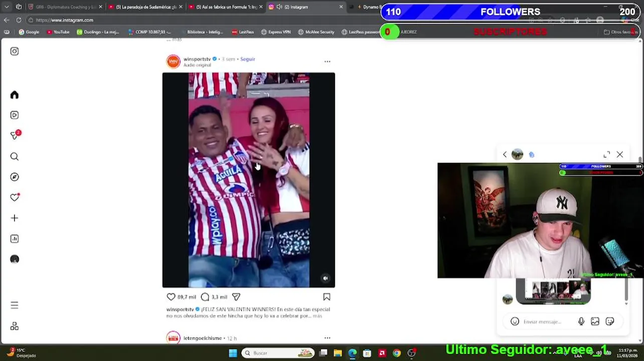This screenshot has width=644, height=361.
Task: Open letengoelchisme profile link
Action: point(203,338)
